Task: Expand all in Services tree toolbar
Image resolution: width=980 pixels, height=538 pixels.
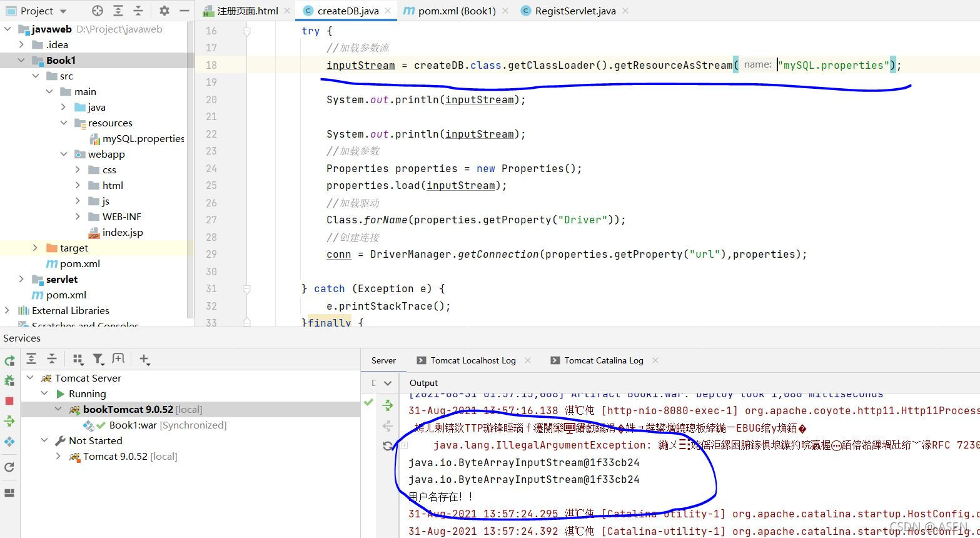Action: pos(31,358)
